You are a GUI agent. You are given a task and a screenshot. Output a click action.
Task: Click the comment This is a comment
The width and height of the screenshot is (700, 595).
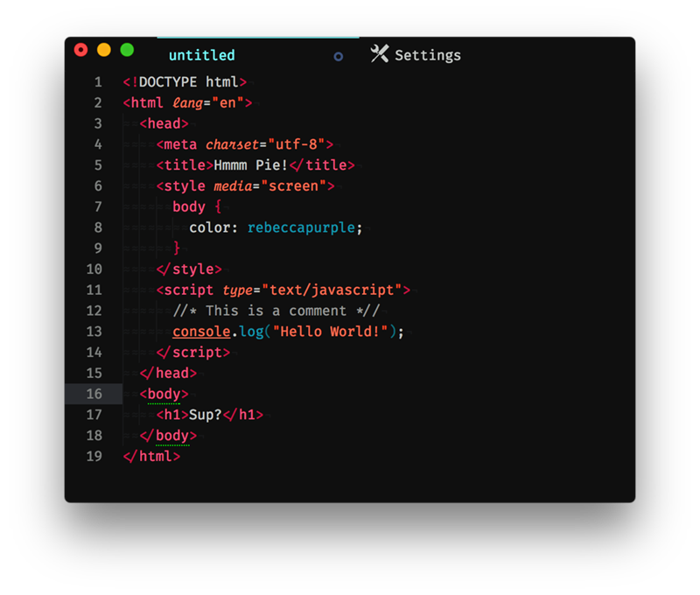point(276,311)
